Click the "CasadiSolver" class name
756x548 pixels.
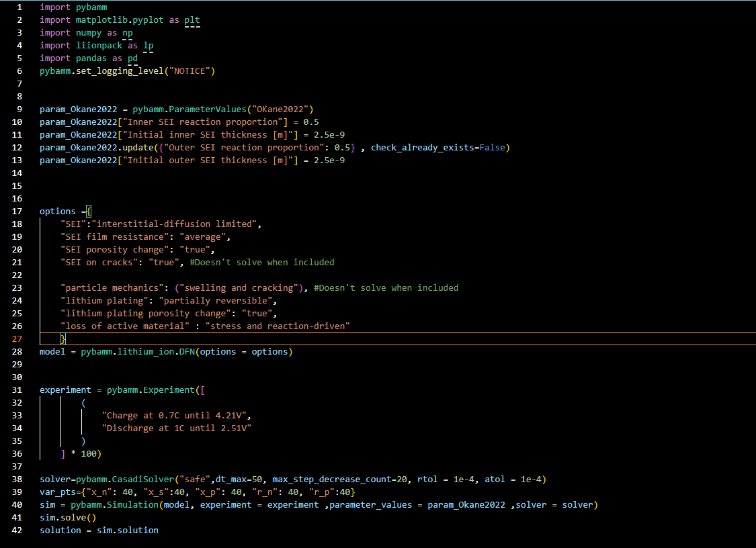(142, 479)
